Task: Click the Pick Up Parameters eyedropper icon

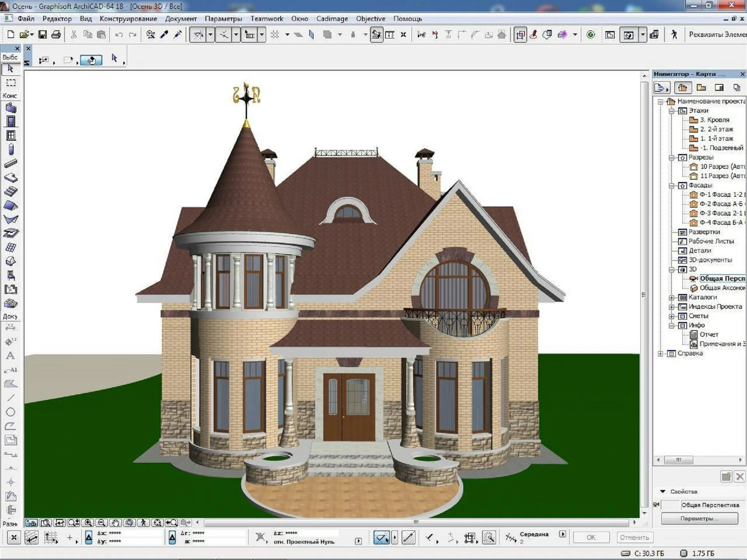Action: pyautogui.click(x=164, y=35)
